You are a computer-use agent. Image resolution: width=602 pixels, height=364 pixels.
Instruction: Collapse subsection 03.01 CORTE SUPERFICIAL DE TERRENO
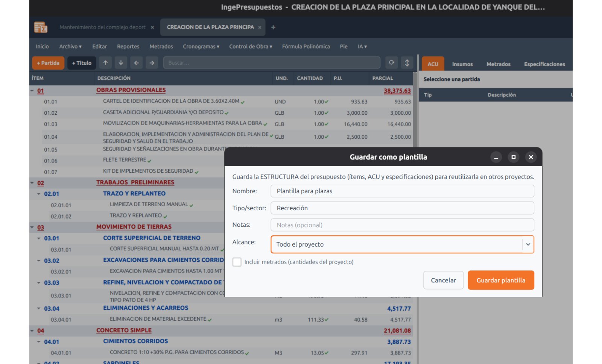coord(39,238)
